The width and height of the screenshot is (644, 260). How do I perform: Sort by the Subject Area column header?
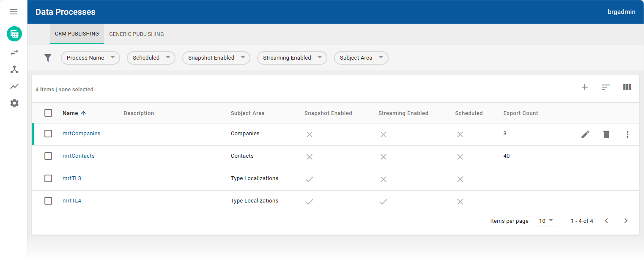click(x=247, y=113)
